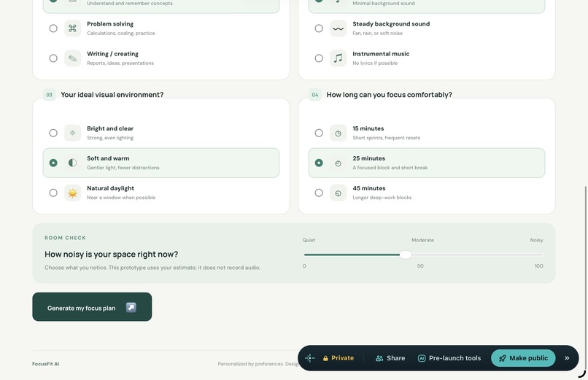
Task: Pick the 15 minutes radio button
Action: coord(319,133)
